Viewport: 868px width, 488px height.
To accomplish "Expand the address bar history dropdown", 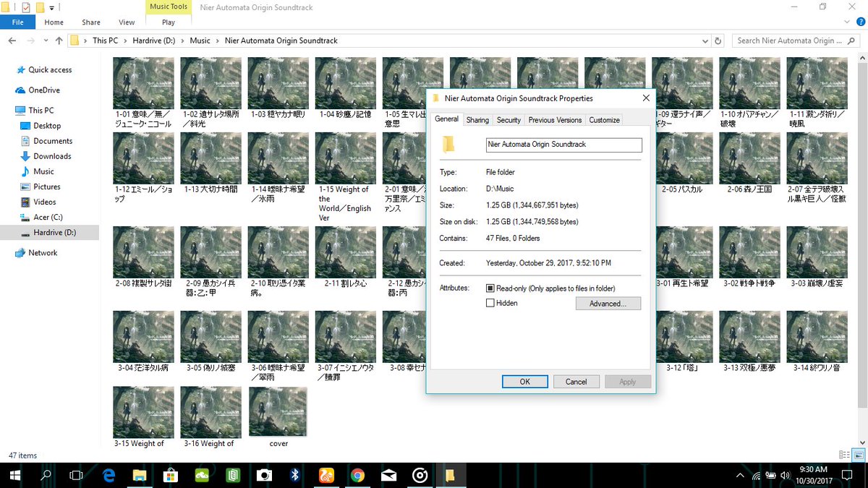I will pyautogui.click(x=705, y=41).
